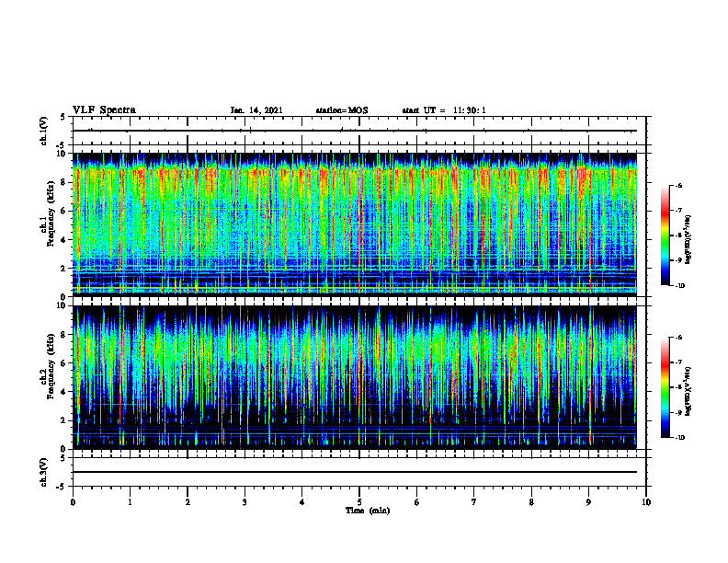Click the ch.3 voltage waveform trace

pyautogui.click(x=355, y=472)
